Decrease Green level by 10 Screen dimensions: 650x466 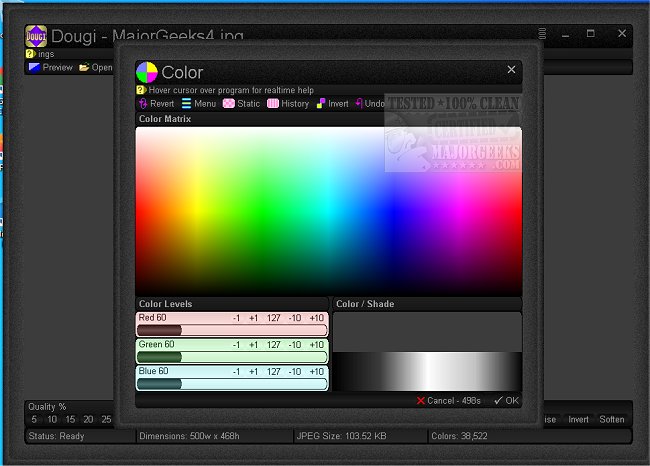point(295,345)
